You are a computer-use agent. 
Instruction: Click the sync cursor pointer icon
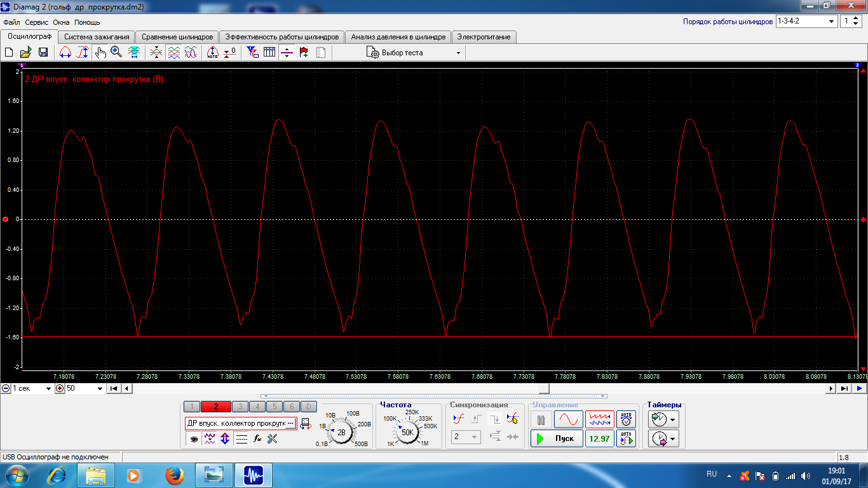512,419
